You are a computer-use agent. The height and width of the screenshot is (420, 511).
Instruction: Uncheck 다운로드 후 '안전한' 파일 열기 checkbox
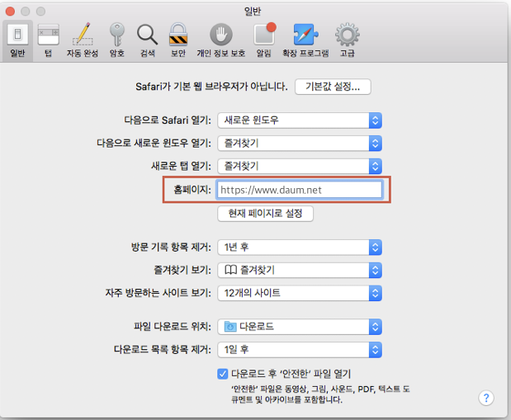(x=223, y=374)
